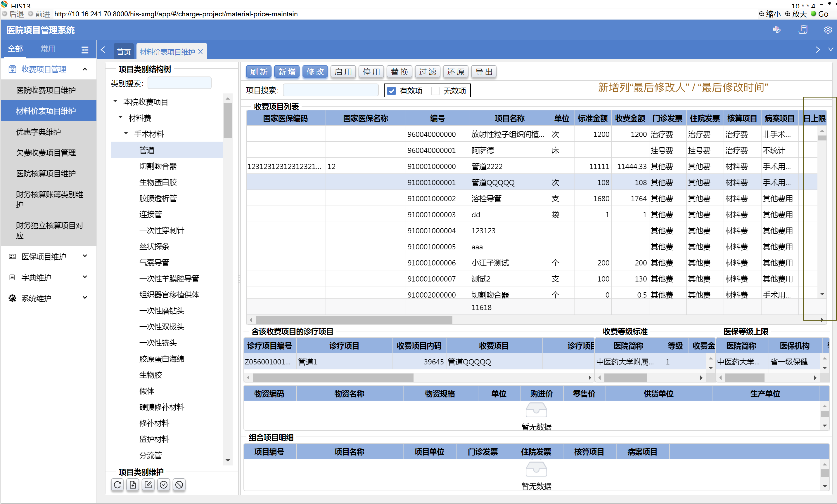Click the enable category checkmark icon
Viewport: 837px width, 504px height.
(164, 485)
